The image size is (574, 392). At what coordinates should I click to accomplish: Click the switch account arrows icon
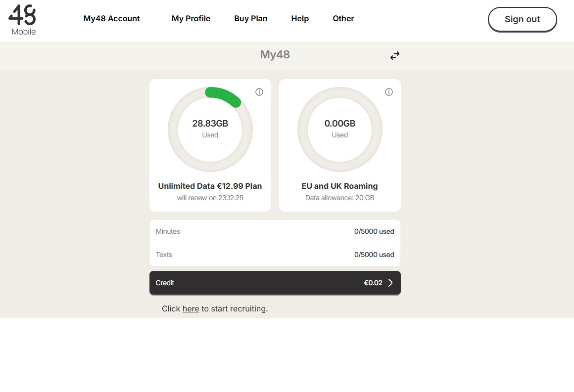[x=395, y=55]
